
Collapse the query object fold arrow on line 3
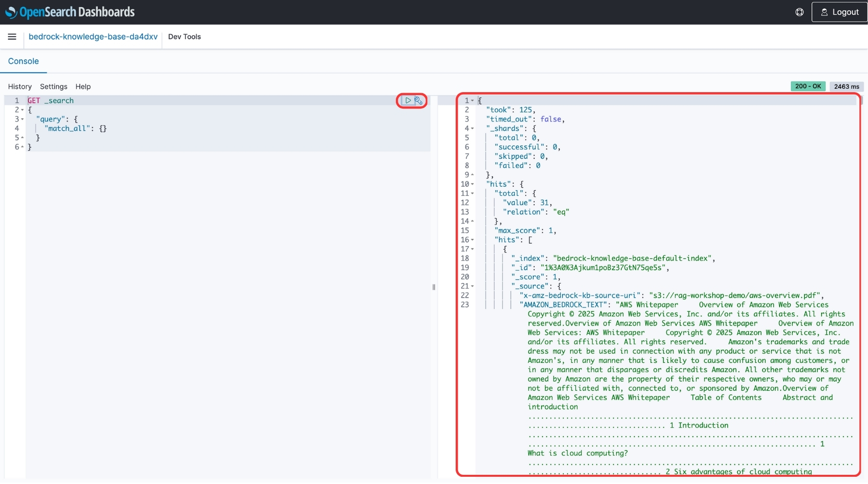(x=22, y=119)
